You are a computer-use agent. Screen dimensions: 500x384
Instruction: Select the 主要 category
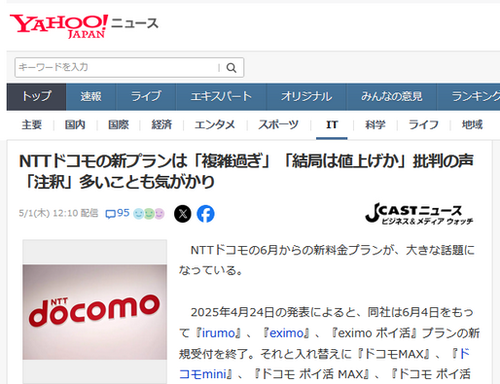[32, 125]
